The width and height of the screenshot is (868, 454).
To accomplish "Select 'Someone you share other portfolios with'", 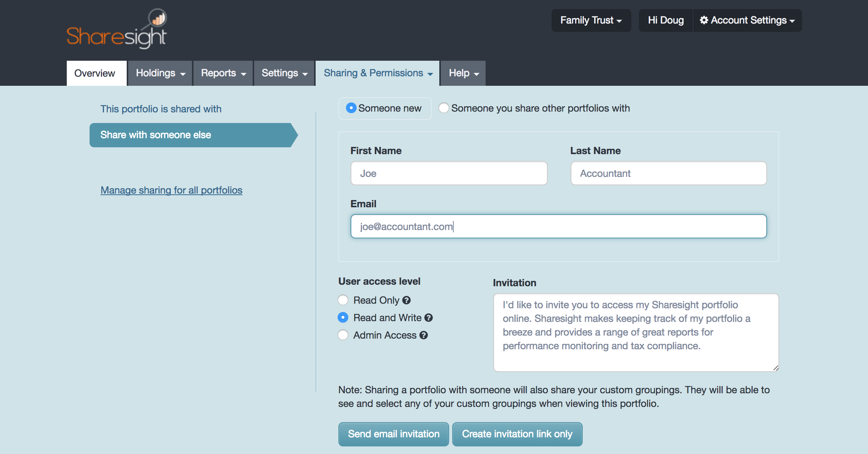I will tap(443, 108).
